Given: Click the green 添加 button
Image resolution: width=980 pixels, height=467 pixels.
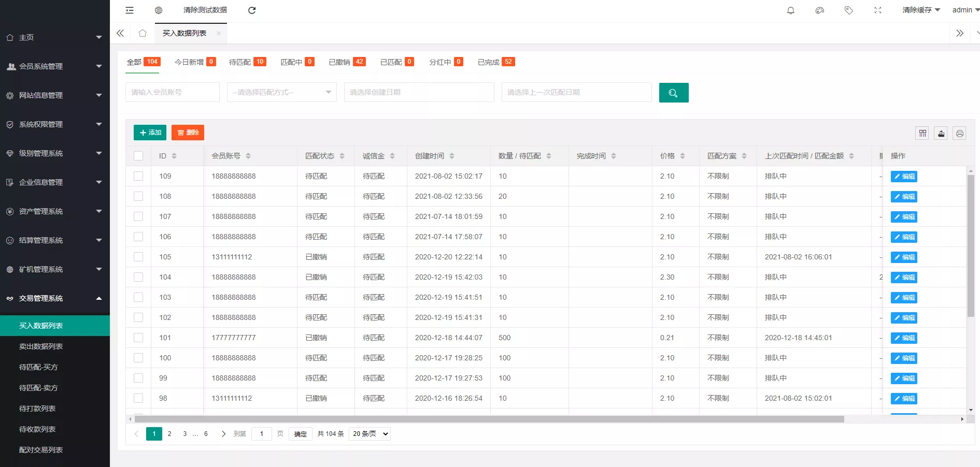Looking at the screenshot, I should [x=150, y=133].
